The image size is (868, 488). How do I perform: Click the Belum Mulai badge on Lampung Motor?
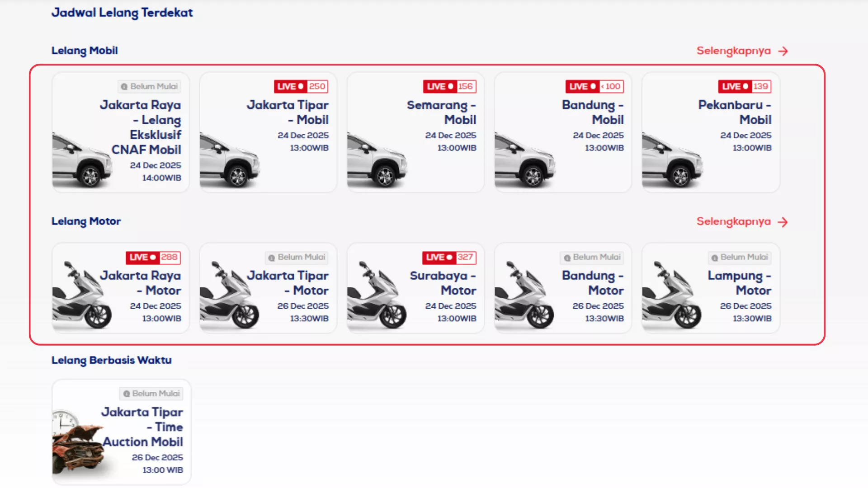[740, 257]
